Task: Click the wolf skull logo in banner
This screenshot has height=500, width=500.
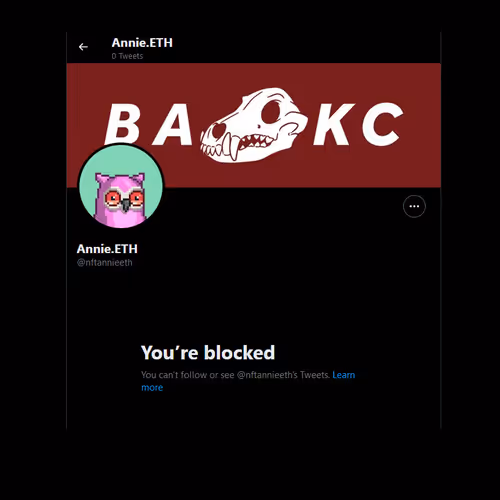Action: tap(254, 125)
